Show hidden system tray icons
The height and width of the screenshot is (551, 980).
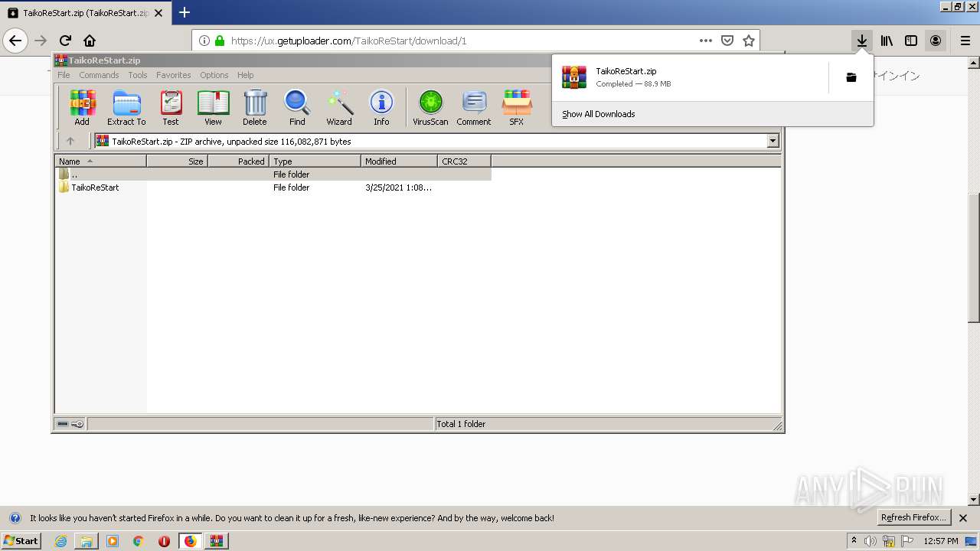click(854, 540)
